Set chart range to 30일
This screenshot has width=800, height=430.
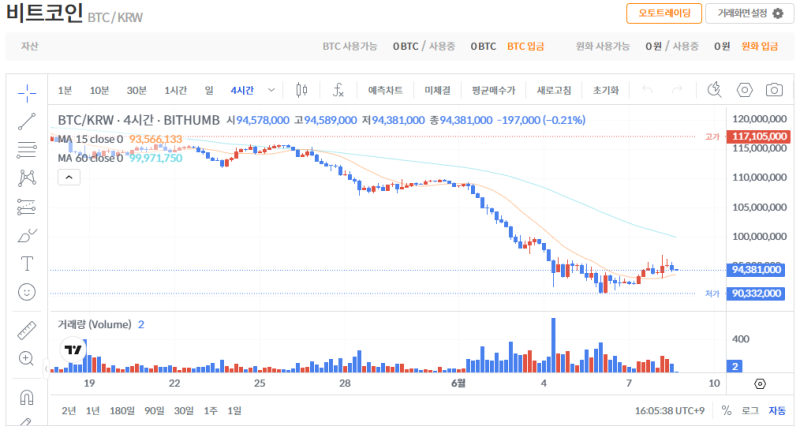[184, 411]
